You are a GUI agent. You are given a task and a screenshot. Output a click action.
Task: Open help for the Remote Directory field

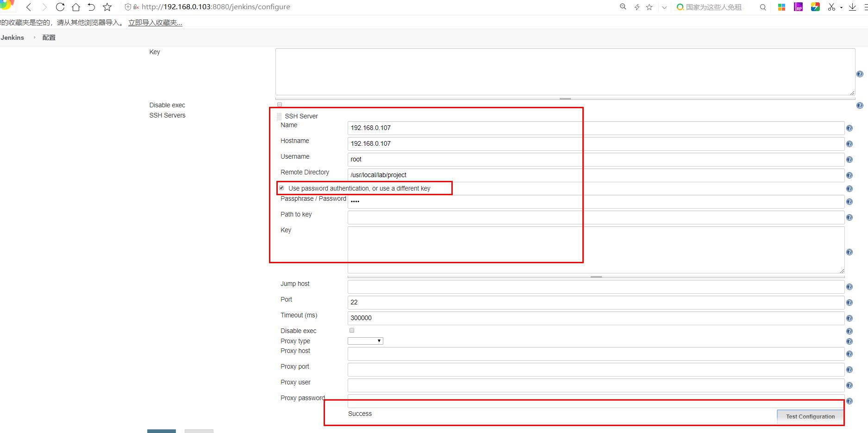pos(849,175)
